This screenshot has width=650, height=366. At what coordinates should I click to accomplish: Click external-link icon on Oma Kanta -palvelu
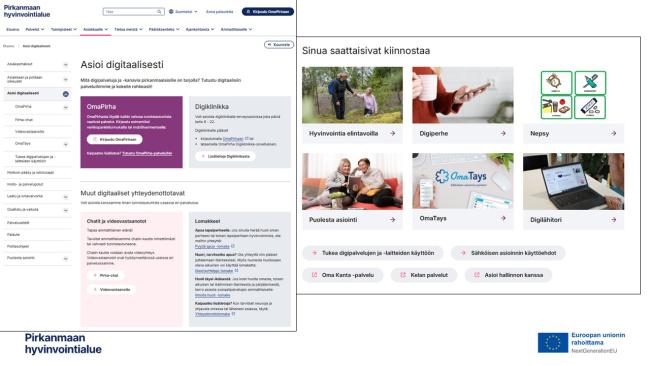coord(314,275)
